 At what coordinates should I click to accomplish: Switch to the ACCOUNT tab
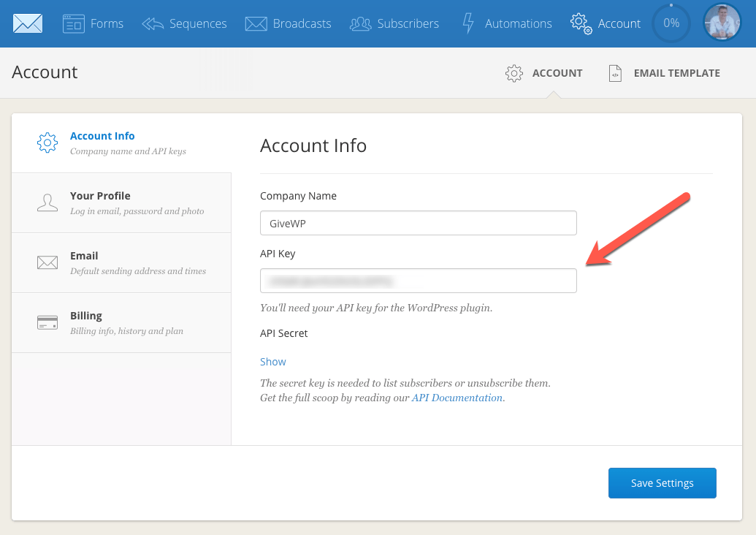(544, 72)
